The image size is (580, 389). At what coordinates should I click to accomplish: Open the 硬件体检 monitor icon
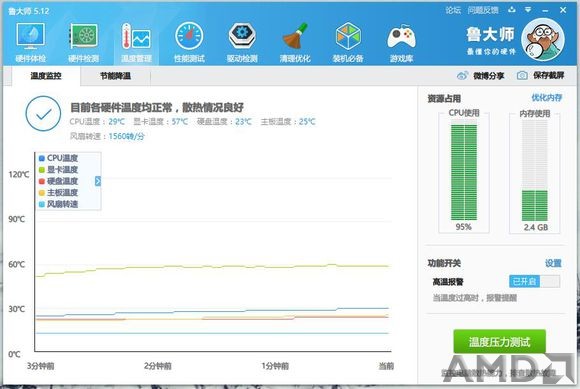click(30, 36)
